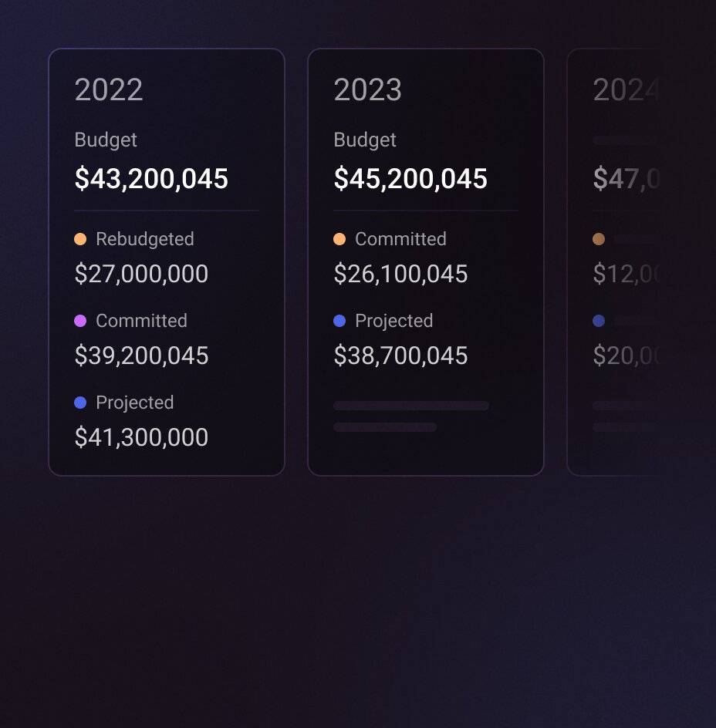Viewport: 716px width, 728px height.
Task: Click the orange dot beside Rebudgeted
Action: pos(80,239)
